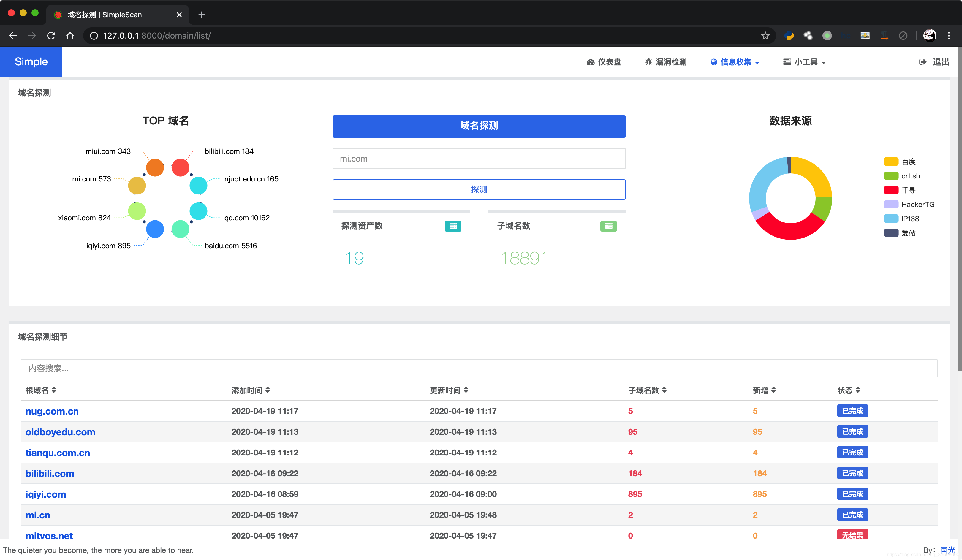Open the bilibili.com domain link
The width and height of the screenshot is (962, 560).
pyautogui.click(x=50, y=473)
